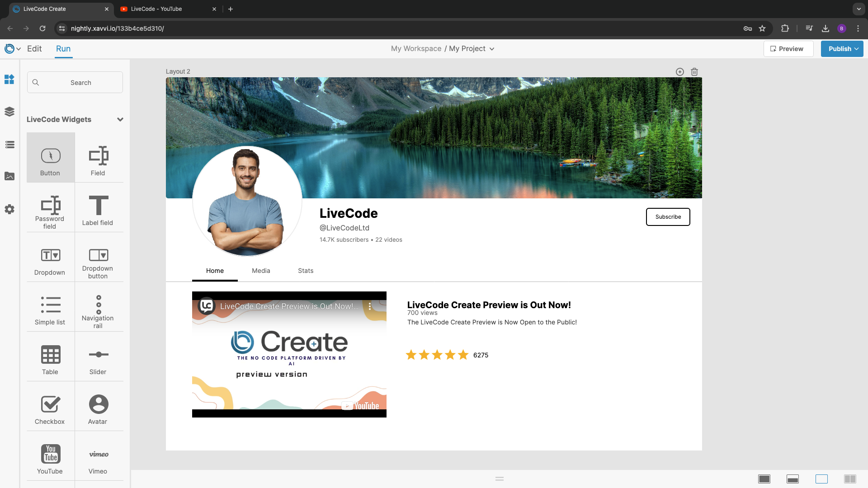This screenshot has width=868, height=488.
Task: Select the YouTube widget icon
Action: click(x=50, y=454)
